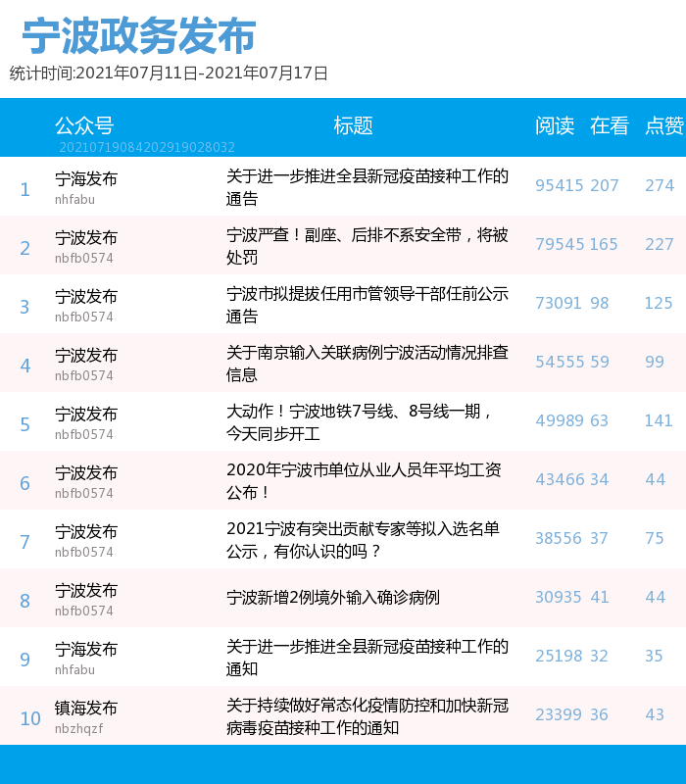This screenshot has width=686, height=784.
Task: Click 在看 value 98 in rank 3
Action: [600, 303]
